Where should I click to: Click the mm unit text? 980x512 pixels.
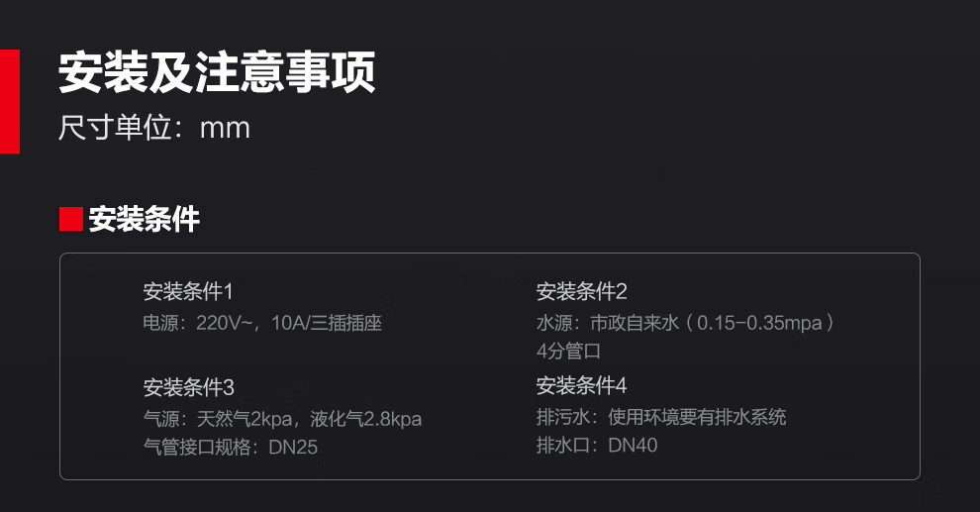225,129
